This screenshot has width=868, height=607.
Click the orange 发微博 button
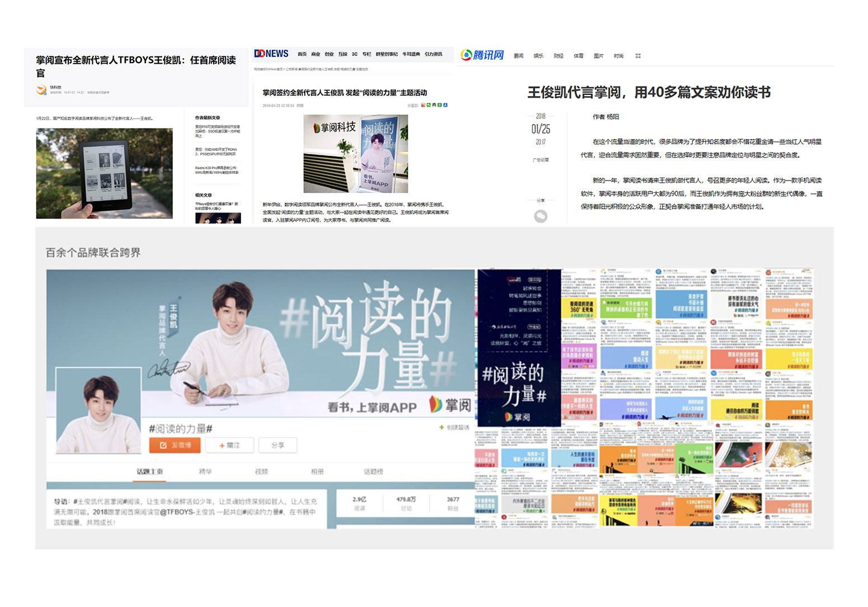[174, 445]
